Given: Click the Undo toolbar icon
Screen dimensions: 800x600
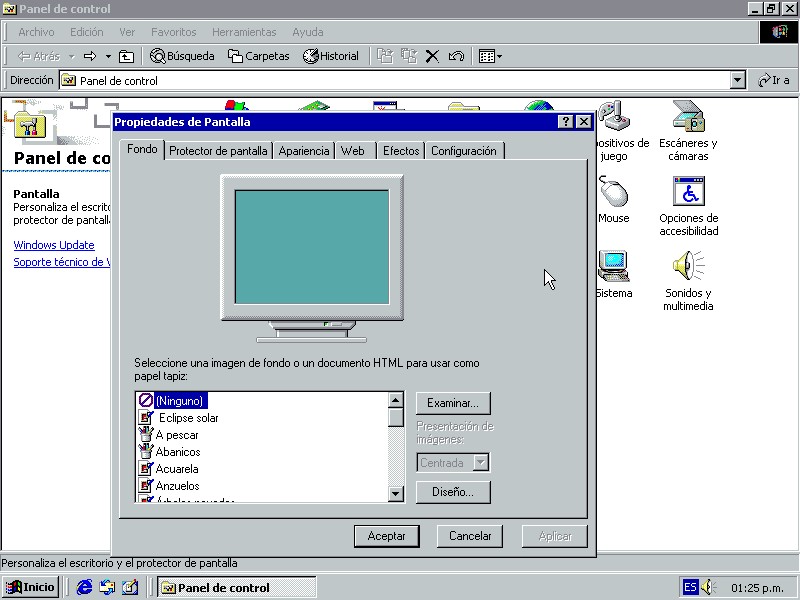Looking at the screenshot, I should 456,56.
